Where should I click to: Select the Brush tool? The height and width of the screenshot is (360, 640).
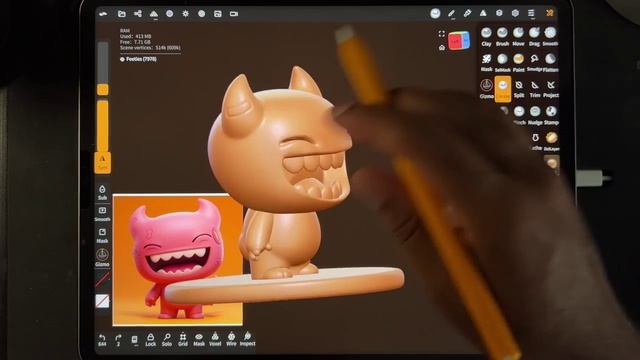pos(502,36)
